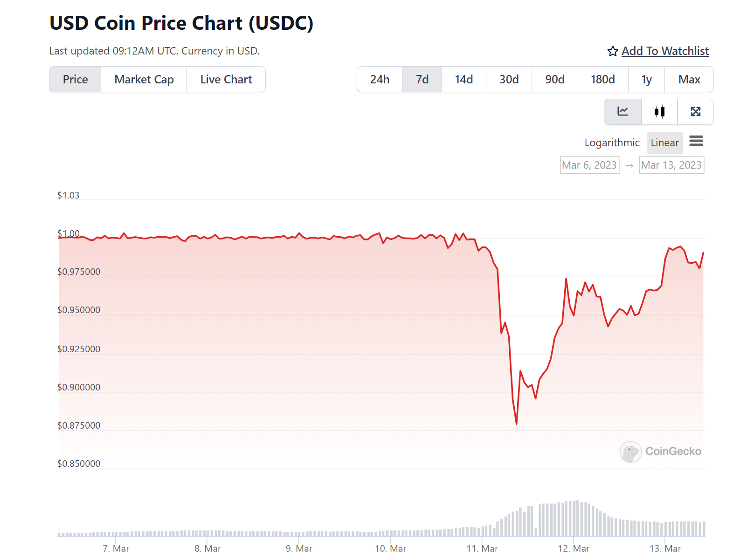Open the chart hamburger menu
The image size is (740, 560).
click(696, 141)
